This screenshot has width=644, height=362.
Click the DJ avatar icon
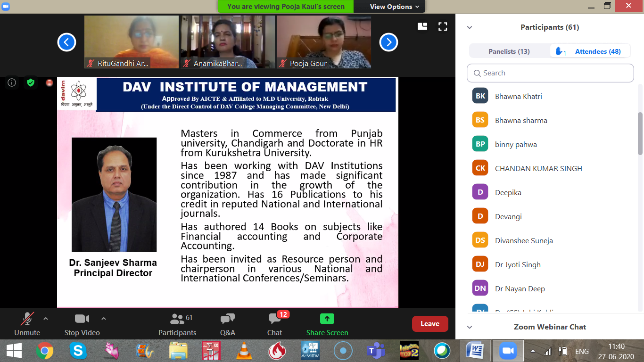pyautogui.click(x=480, y=264)
